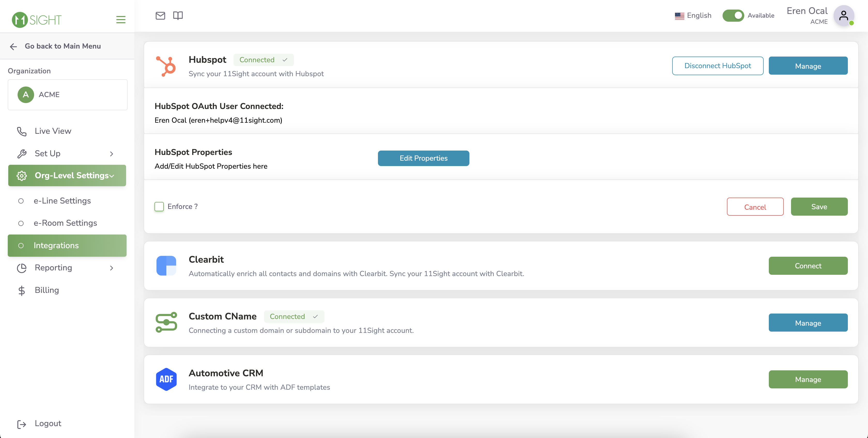Screen dimensions: 868x438
Task: Open the user avatar profile icon
Action: click(844, 15)
